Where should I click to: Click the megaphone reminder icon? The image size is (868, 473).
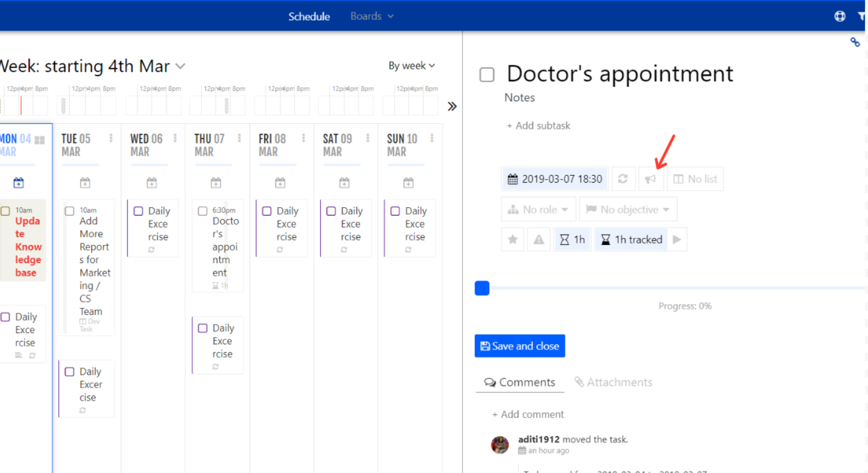(x=651, y=179)
